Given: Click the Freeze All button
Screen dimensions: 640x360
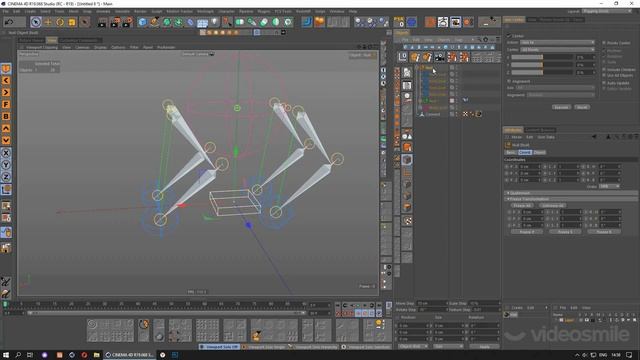Looking at the screenshot, I should coord(522,205).
